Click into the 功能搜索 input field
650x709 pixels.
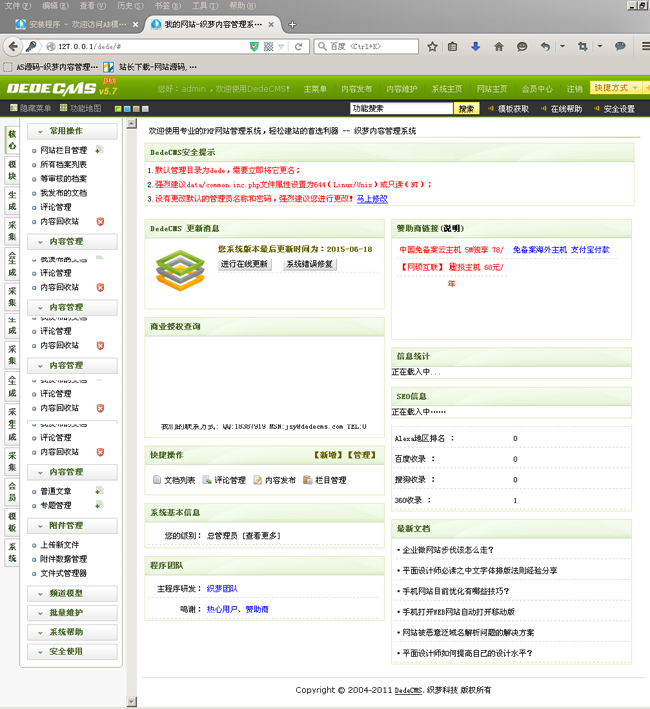pos(400,109)
